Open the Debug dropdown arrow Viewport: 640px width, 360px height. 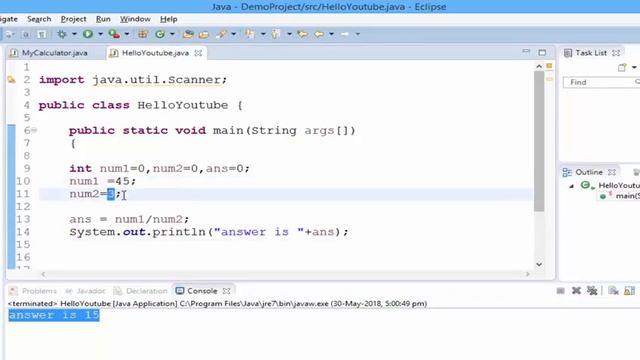pos(74,34)
